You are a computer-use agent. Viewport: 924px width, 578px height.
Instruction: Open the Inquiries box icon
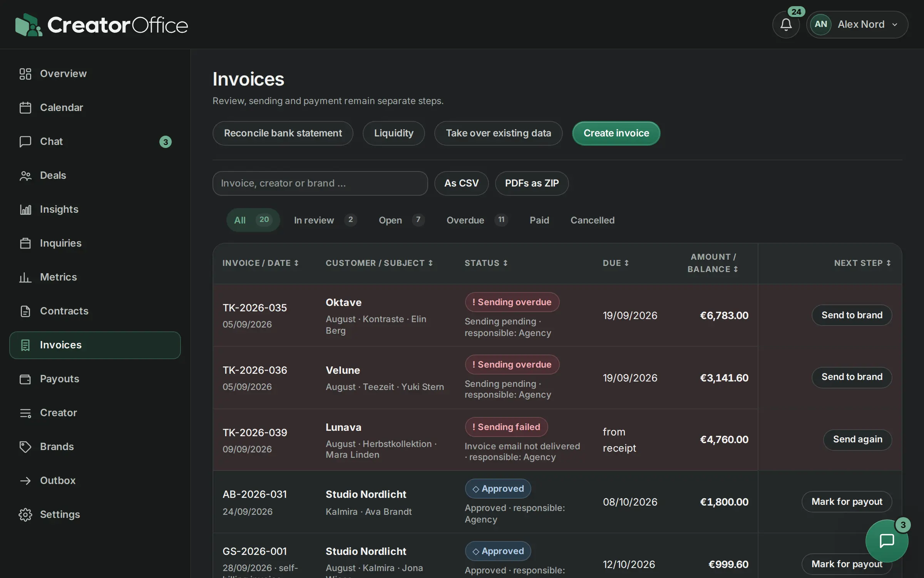[25, 243]
